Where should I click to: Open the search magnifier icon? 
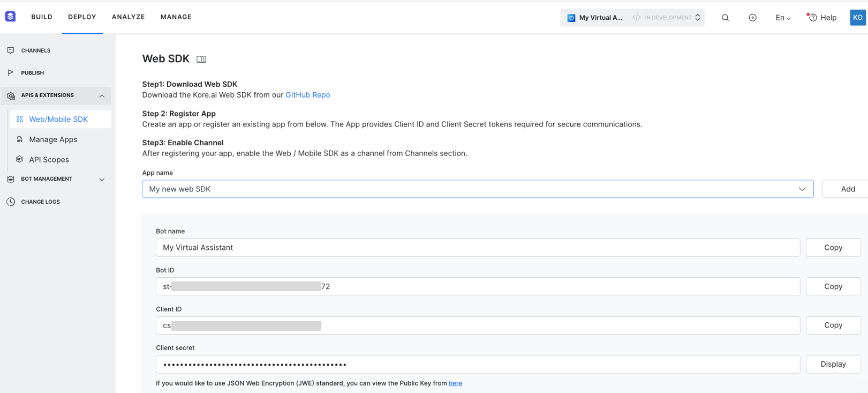(x=725, y=18)
